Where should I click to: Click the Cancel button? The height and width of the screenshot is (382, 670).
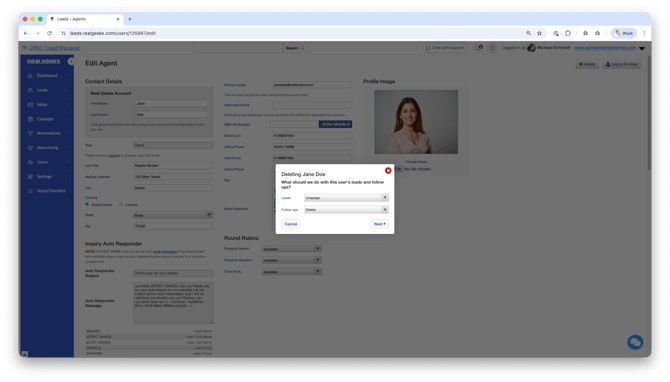291,224
